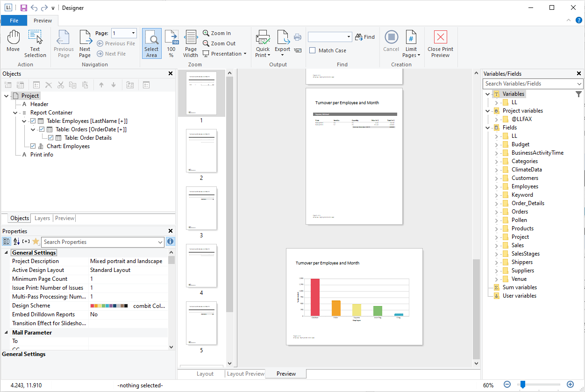Image resolution: width=585 pixels, height=392 pixels.
Task: Select page 3 thumbnail
Action: point(201,208)
